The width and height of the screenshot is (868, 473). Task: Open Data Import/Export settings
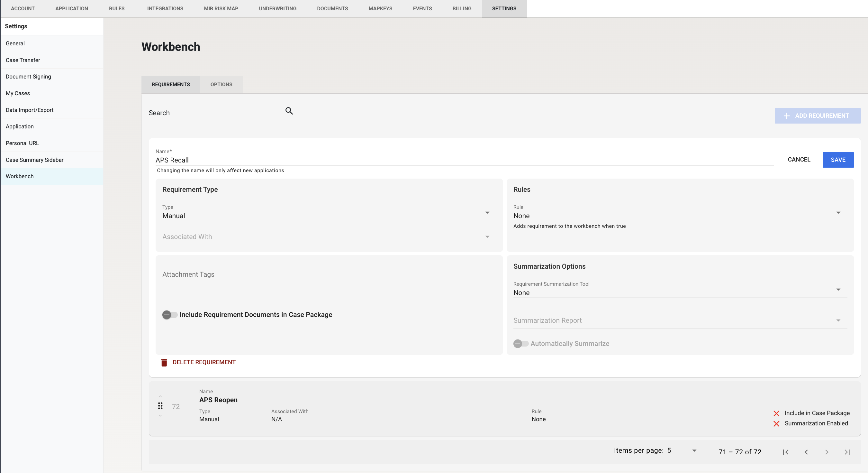coord(52,110)
